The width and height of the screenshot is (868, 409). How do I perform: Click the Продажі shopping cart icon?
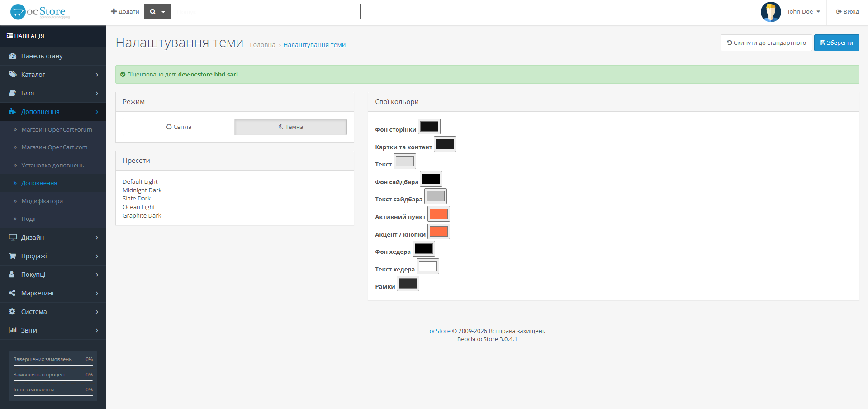click(13, 256)
